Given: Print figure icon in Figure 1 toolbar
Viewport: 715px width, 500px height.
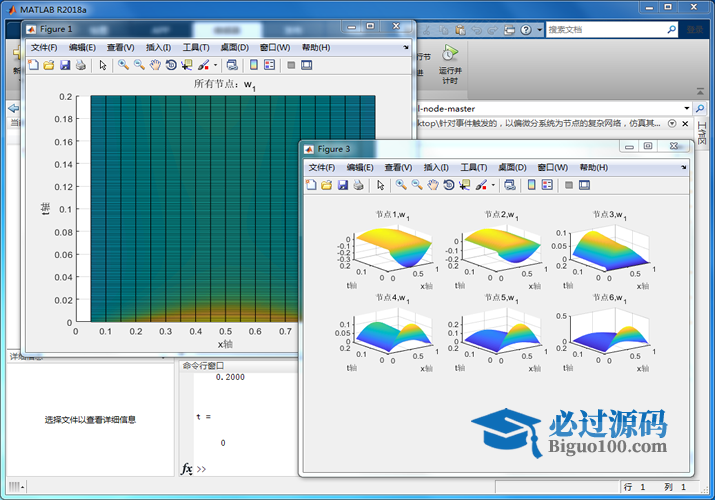Looking at the screenshot, I should point(81,65).
